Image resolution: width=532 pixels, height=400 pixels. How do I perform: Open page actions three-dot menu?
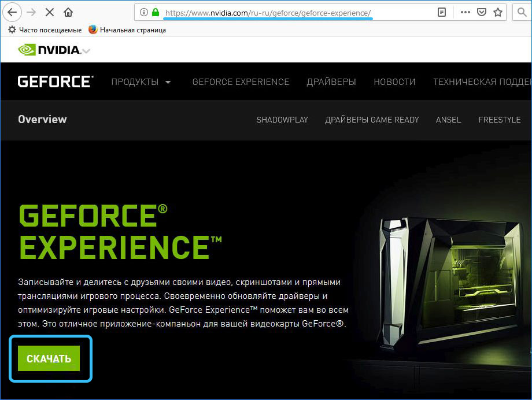point(465,12)
